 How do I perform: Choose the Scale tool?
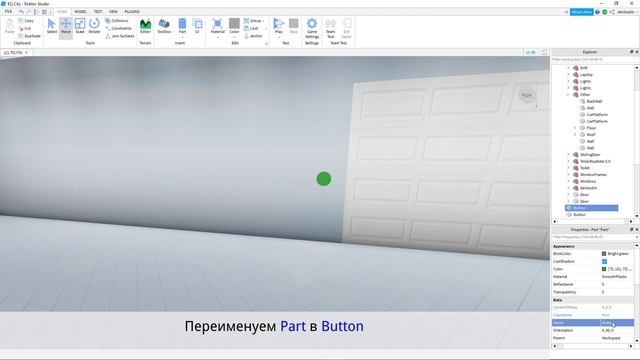point(80,27)
